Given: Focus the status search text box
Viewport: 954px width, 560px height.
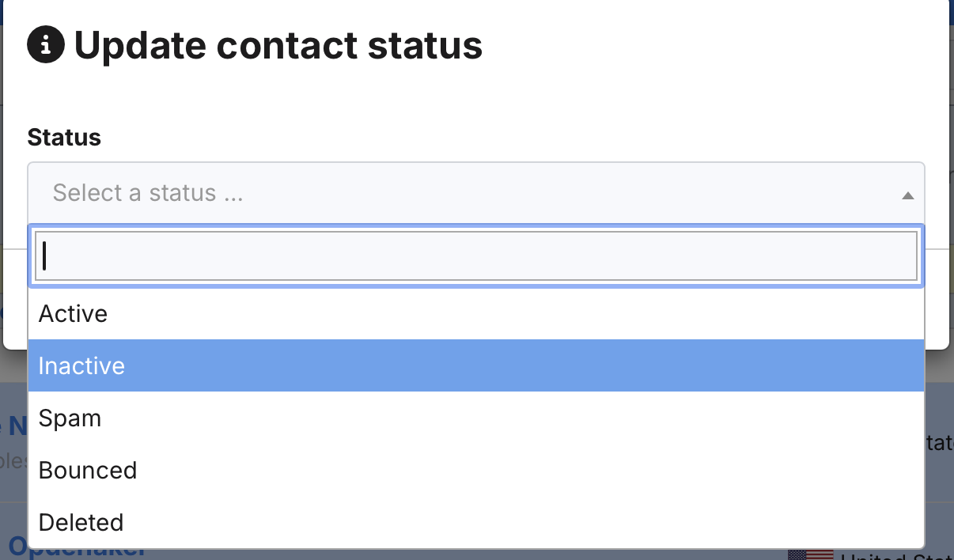Looking at the screenshot, I should coord(475,256).
